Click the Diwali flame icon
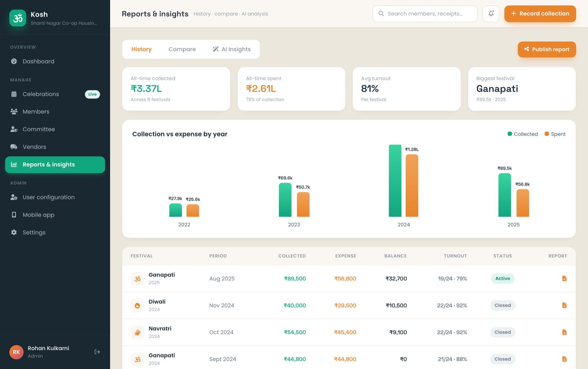 coord(137,305)
